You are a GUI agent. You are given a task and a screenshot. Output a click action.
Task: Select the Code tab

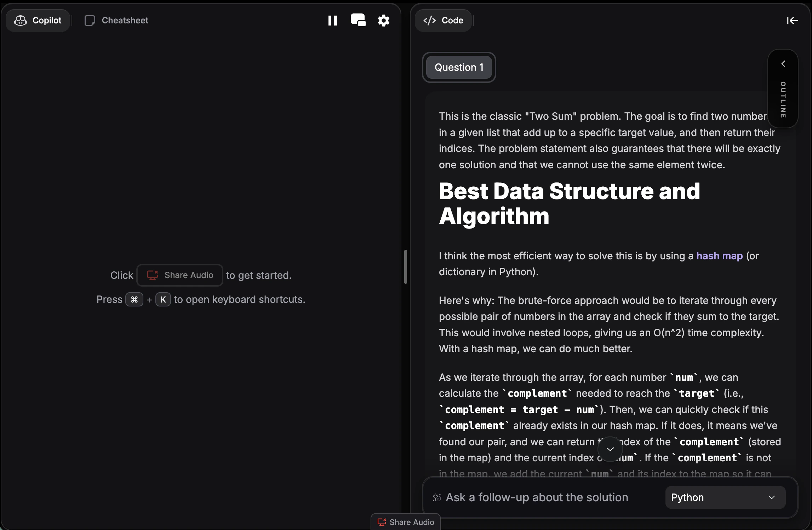pyautogui.click(x=444, y=21)
